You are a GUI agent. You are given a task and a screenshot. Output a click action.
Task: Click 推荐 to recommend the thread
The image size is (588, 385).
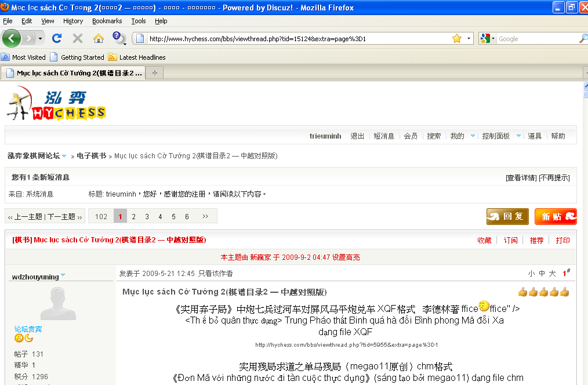(x=536, y=240)
